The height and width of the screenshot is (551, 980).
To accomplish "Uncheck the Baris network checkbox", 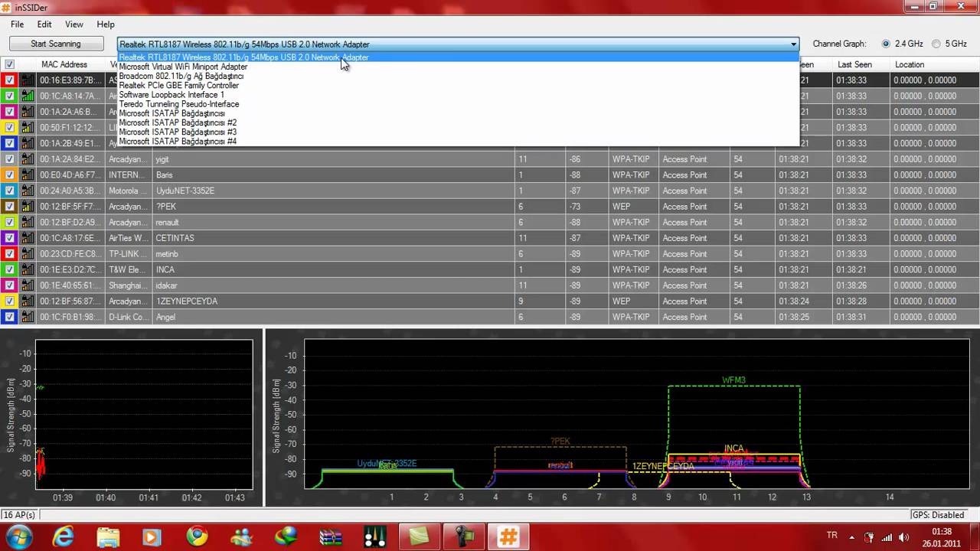I will pyautogui.click(x=10, y=175).
